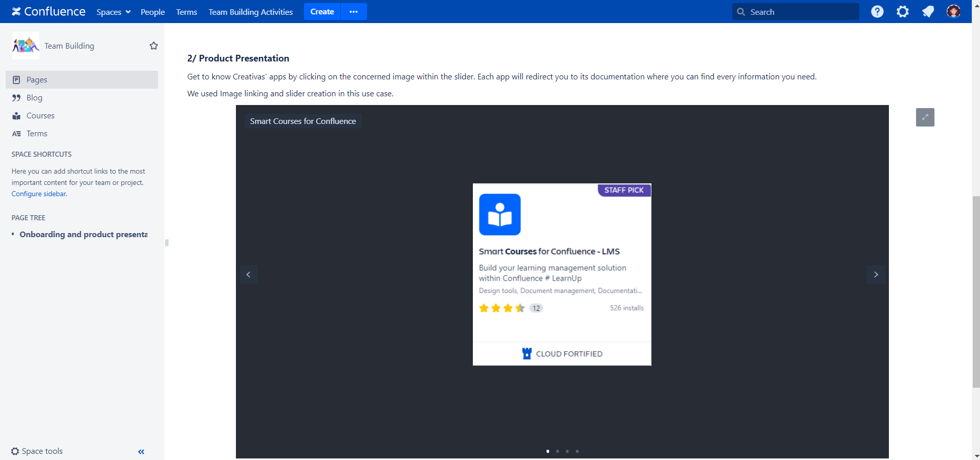Click the user profile avatar
This screenshot has width=980, height=460.
point(953,11)
